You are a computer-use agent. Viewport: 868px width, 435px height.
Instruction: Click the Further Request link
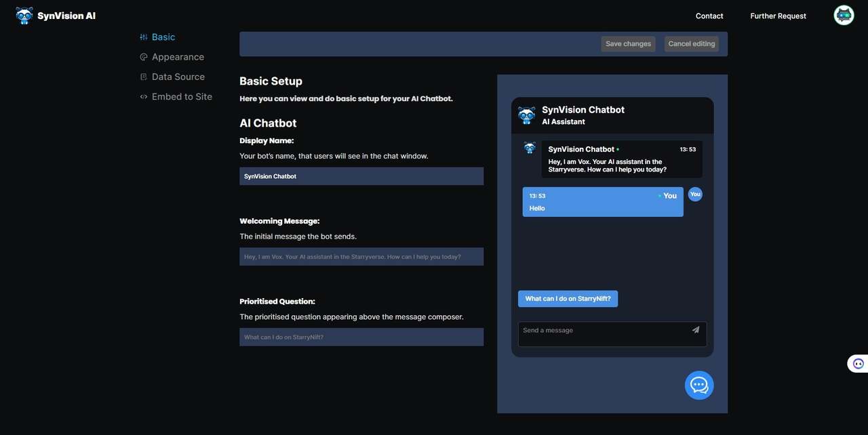point(778,16)
